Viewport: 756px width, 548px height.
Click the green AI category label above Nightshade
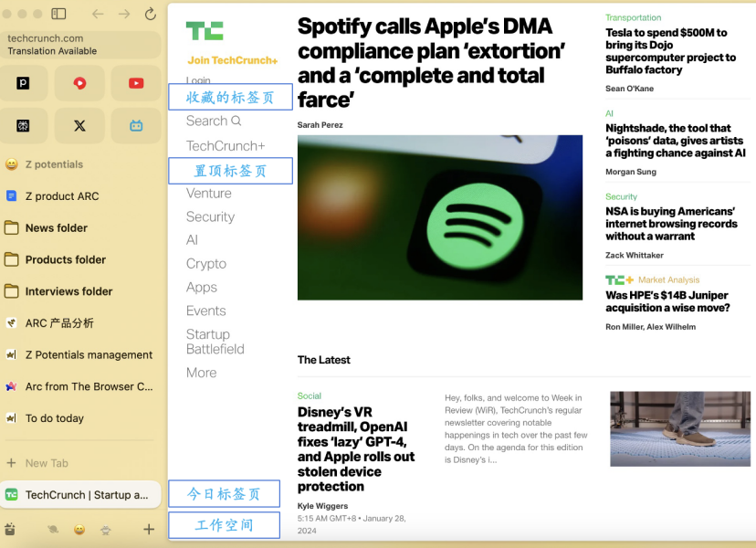(x=609, y=114)
